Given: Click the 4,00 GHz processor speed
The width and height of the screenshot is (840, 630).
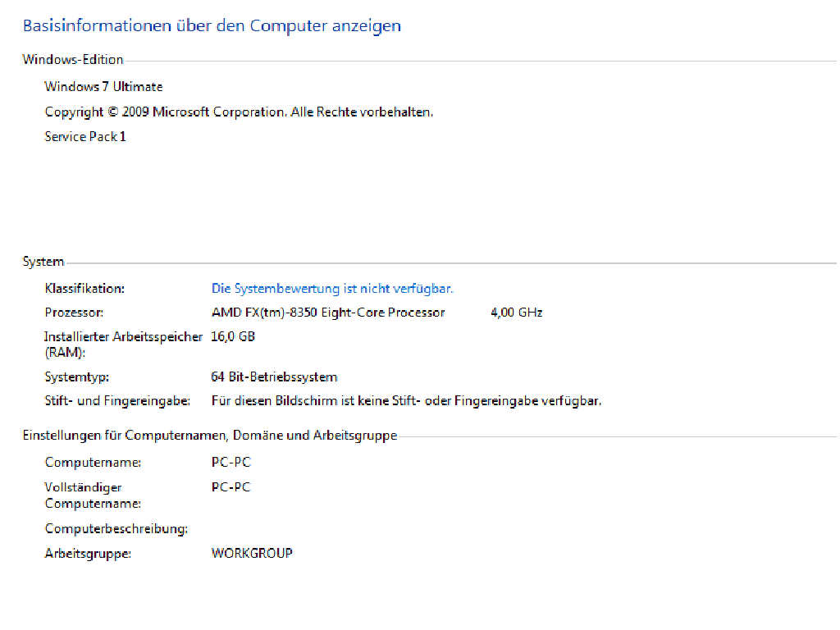Looking at the screenshot, I should point(516,313).
